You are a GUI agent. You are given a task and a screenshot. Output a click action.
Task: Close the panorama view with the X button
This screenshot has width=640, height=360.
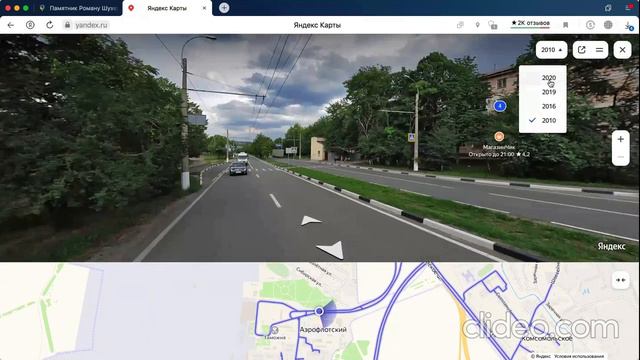tap(622, 50)
